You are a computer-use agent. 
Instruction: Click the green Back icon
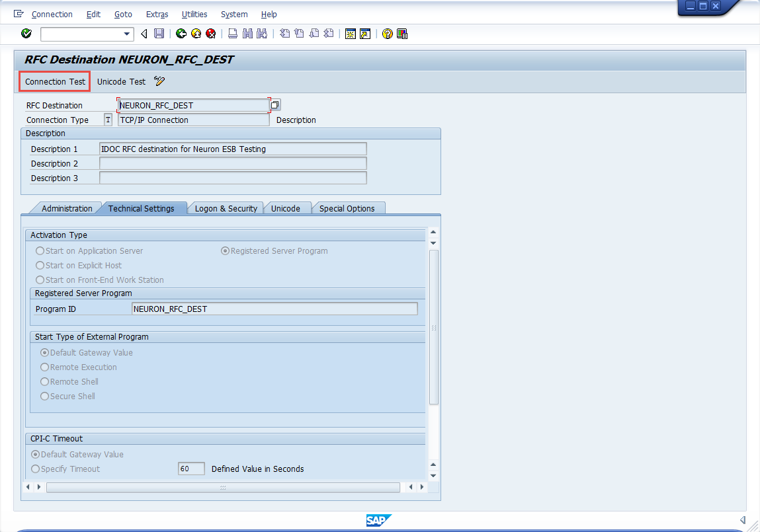coord(181,34)
